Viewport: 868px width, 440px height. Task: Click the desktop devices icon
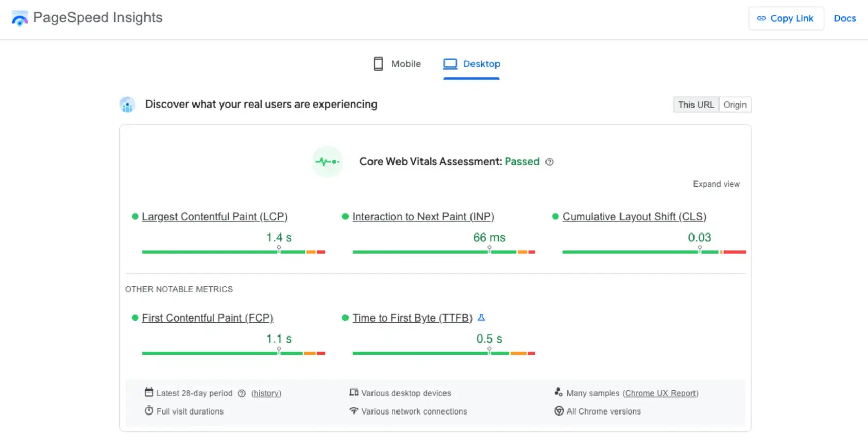(x=354, y=393)
